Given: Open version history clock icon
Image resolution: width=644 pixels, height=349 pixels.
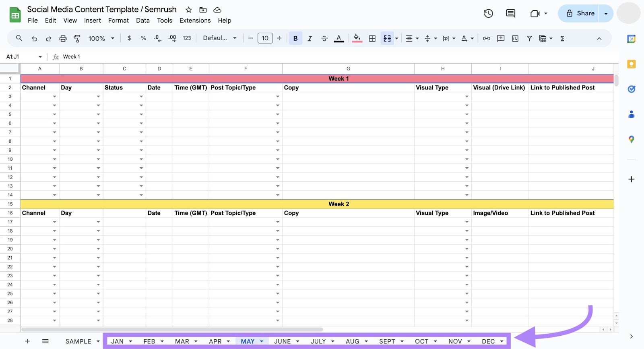Looking at the screenshot, I should pos(488,13).
